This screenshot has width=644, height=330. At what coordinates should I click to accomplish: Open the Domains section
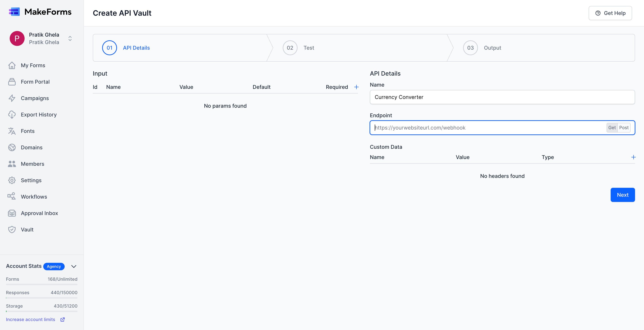[31, 147]
